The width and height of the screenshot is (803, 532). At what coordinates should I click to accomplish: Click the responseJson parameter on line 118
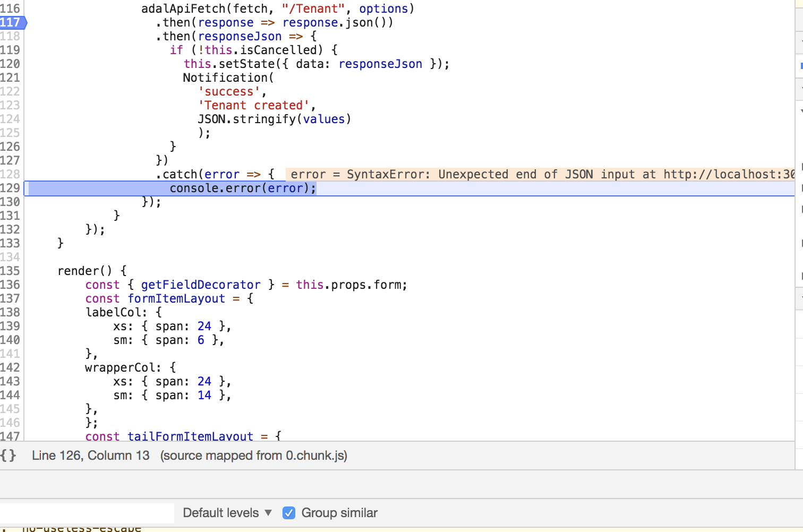coord(240,36)
